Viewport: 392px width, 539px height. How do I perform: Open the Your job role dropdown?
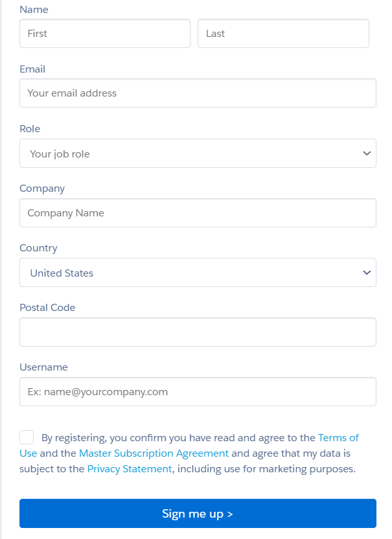click(x=198, y=154)
